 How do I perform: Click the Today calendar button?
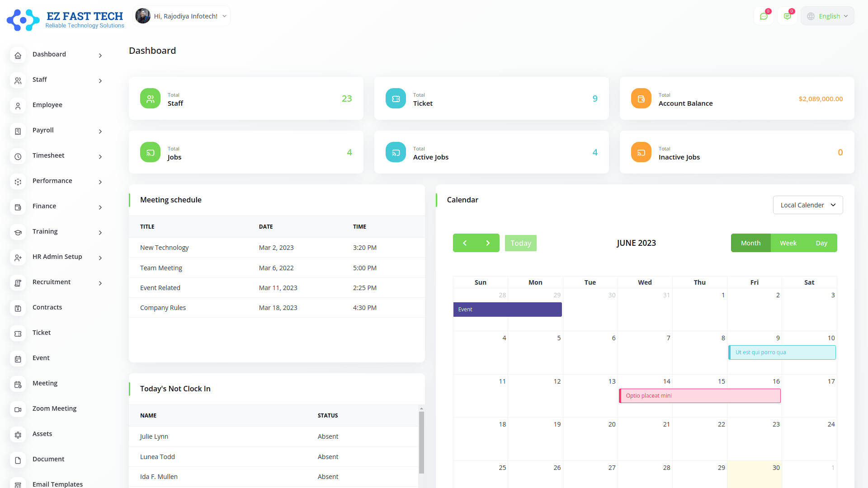click(x=520, y=243)
